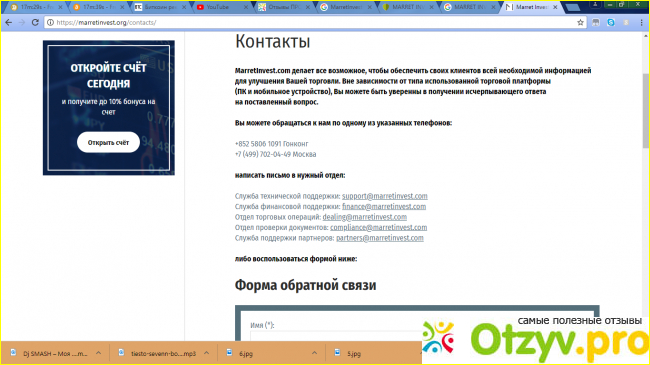Open the Chrome three-dot menu
The width and height of the screenshot is (650, 365).
pos(641,22)
